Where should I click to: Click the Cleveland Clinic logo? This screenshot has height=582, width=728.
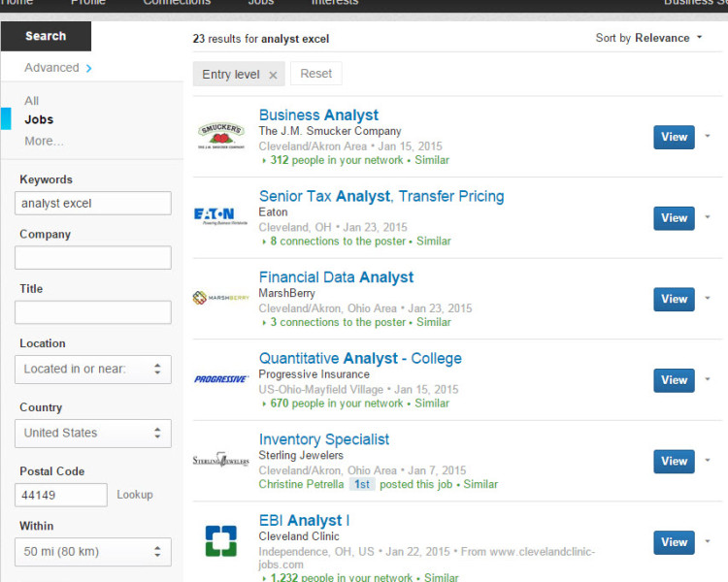(x=221, y=540)
